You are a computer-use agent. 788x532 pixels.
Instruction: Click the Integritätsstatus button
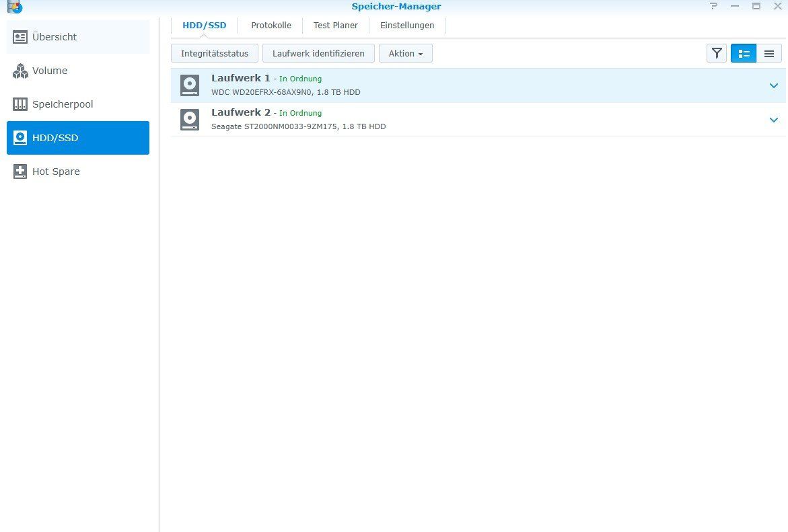pos(215,53)
